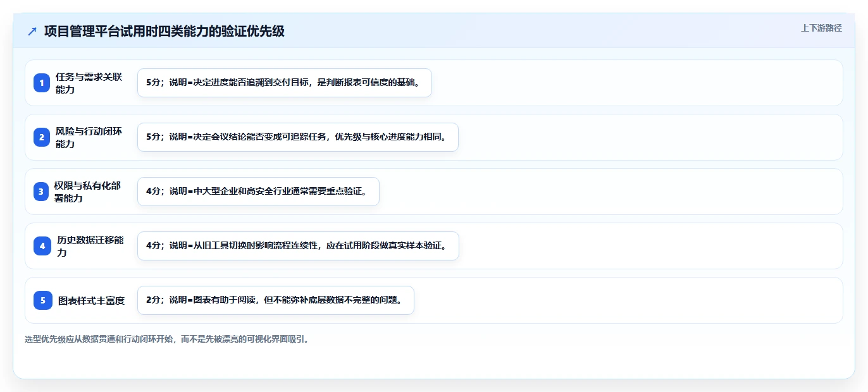Viewport: 868px width, 392px height.
Task: Select the 历史数据迁移能力 label
Action: 90,246
